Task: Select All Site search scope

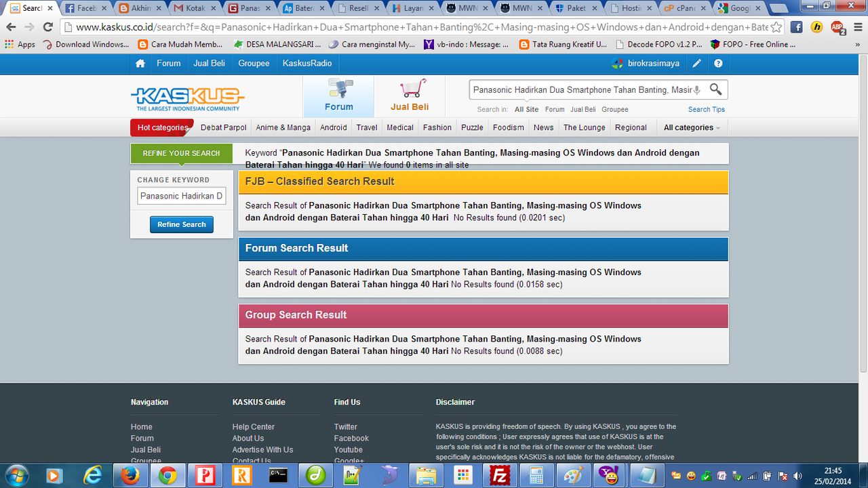Action: (x=526, y=109)
